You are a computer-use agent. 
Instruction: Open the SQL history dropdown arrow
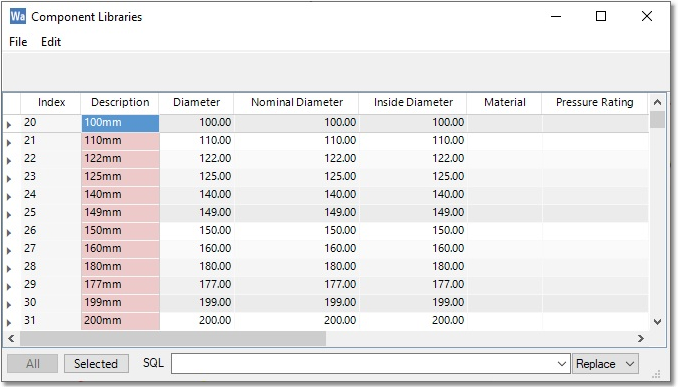[x=562, y=363]
